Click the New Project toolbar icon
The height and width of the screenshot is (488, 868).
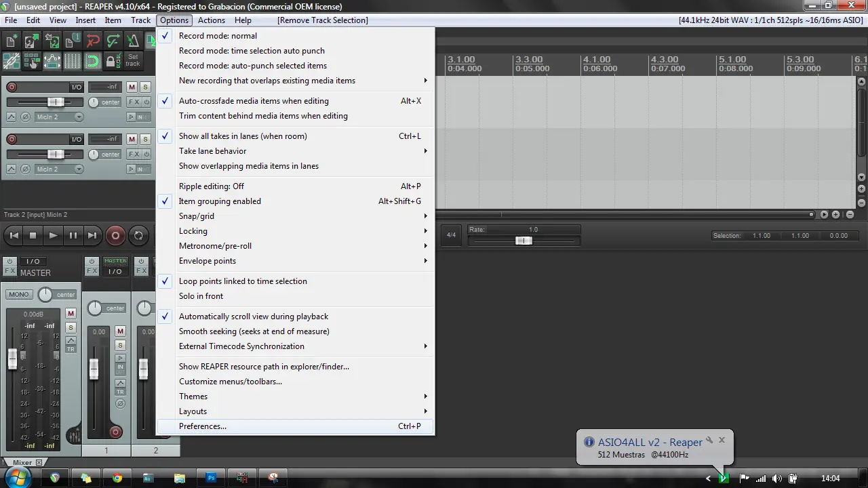click(x=12, y=41)
